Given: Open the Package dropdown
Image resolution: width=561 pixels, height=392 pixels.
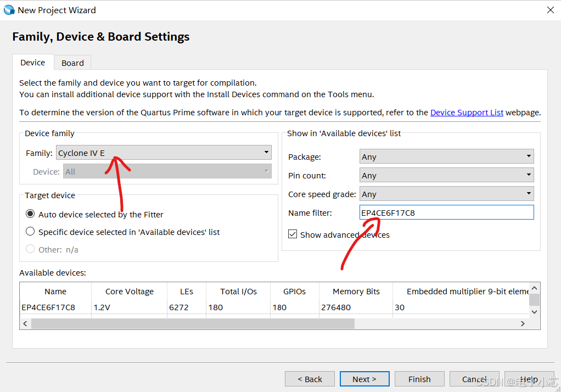Looking at the screenshot, I should [x=447, y=156].
